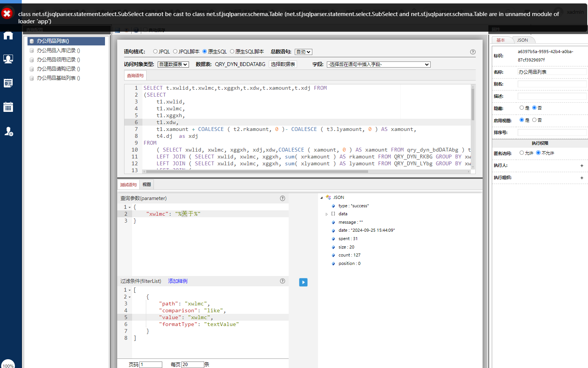
Task: Switch to JSON tab in properties panel
Action: tap(522, 40)
